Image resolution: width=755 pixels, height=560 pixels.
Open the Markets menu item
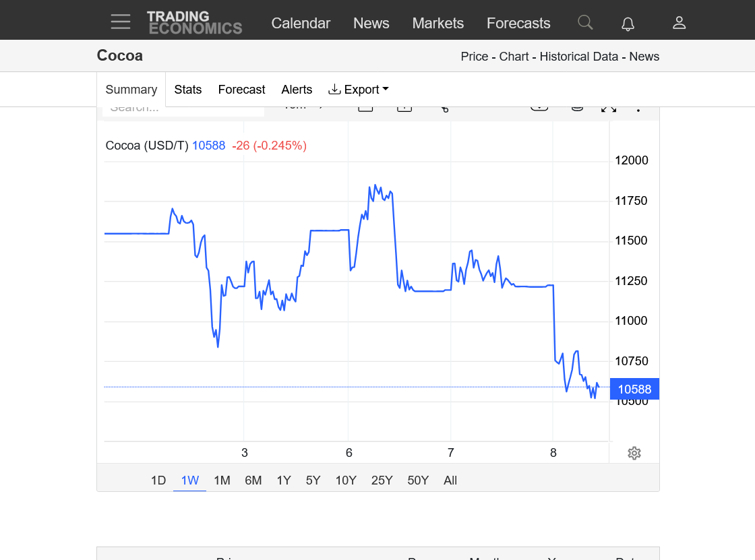coord(437,23)
